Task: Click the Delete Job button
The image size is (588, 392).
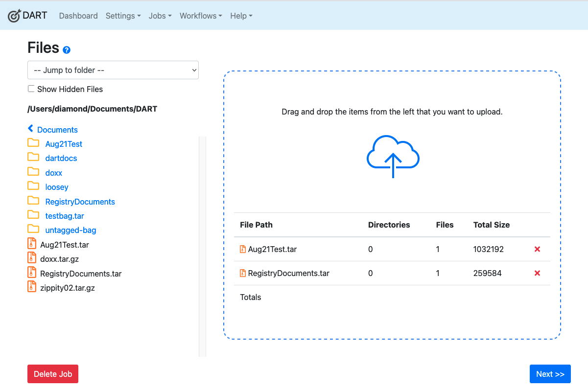Action: point(52,373)
